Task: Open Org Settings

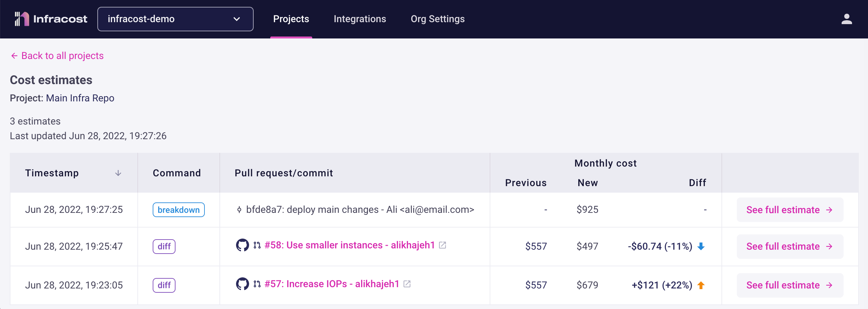Action: tap(437, 19)
